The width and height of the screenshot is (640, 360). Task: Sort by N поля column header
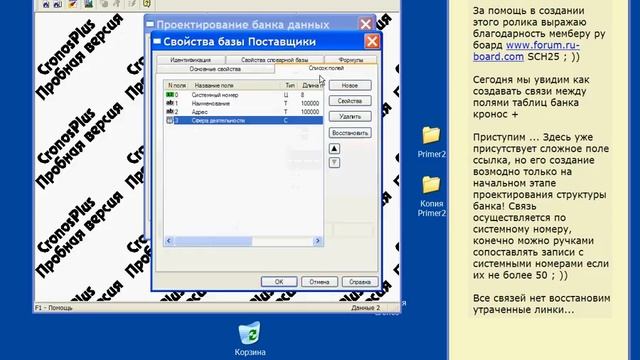[177, 85]
